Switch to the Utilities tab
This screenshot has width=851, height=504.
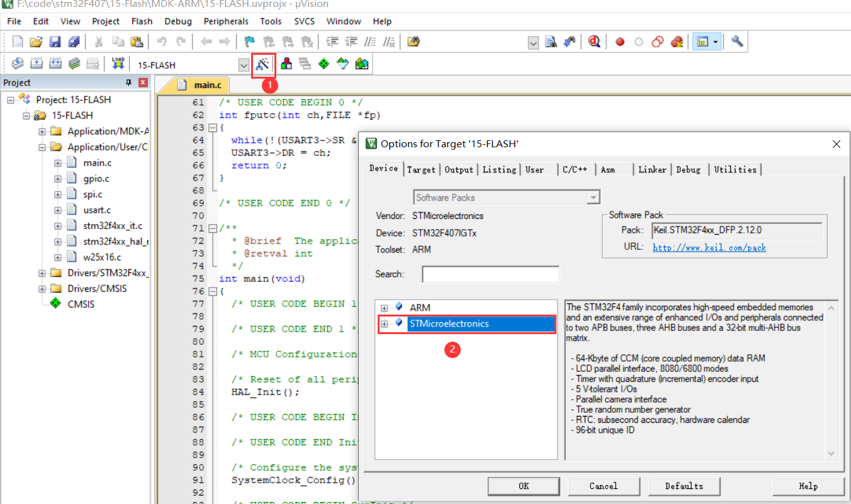[735, 170]
